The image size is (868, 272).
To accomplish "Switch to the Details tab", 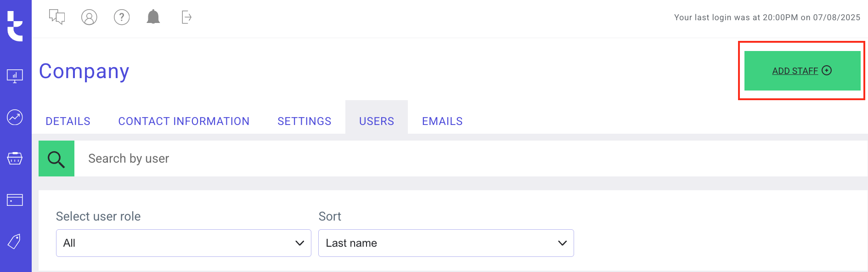I will point(68,121).
